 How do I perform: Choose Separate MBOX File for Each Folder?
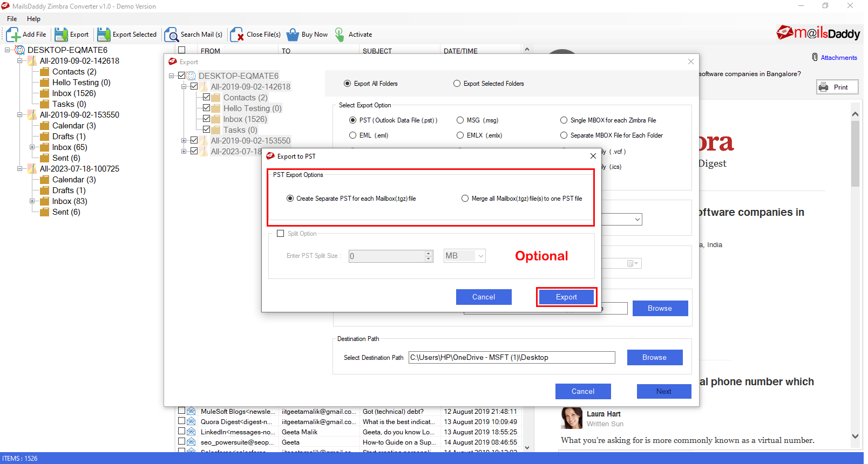564,135
